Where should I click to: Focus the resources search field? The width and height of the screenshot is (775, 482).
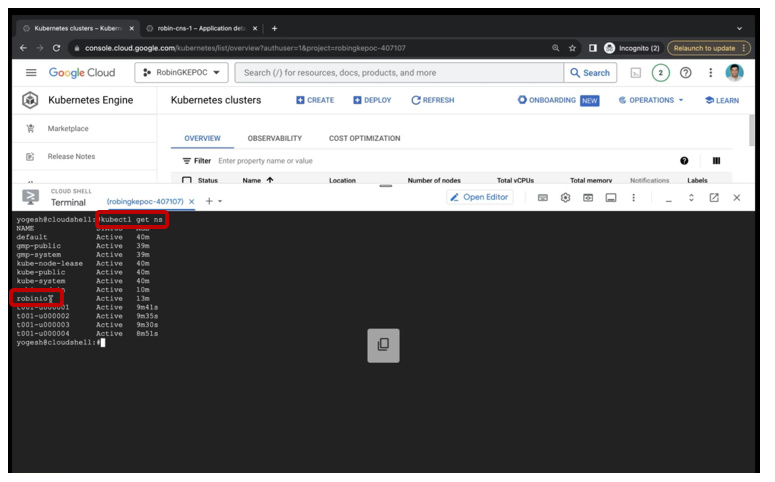[399, 73]
